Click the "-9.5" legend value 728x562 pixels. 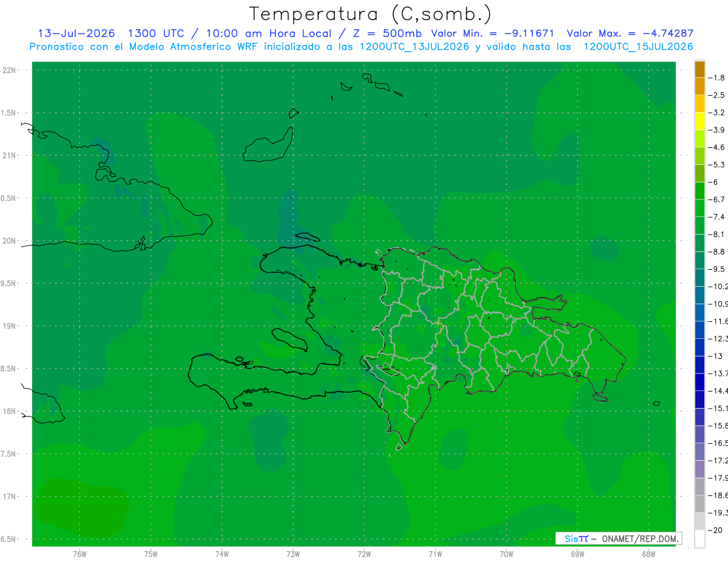pos(717,269)
